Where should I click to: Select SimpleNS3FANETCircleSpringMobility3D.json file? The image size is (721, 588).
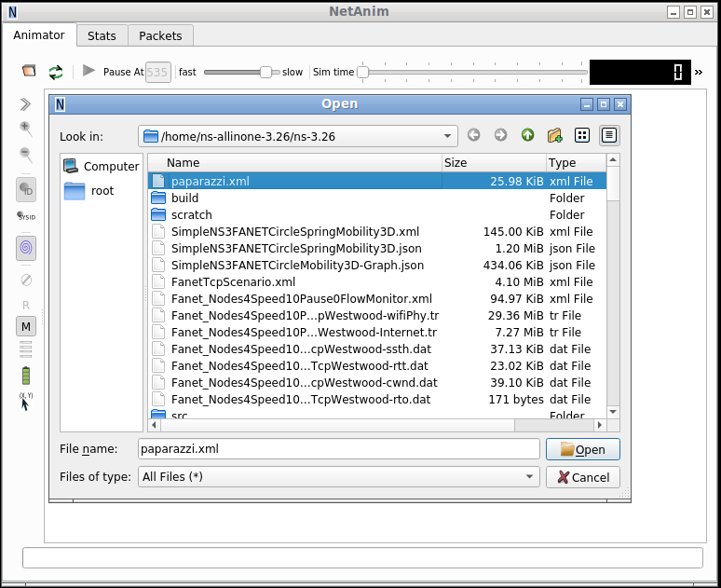pos(377,249)
